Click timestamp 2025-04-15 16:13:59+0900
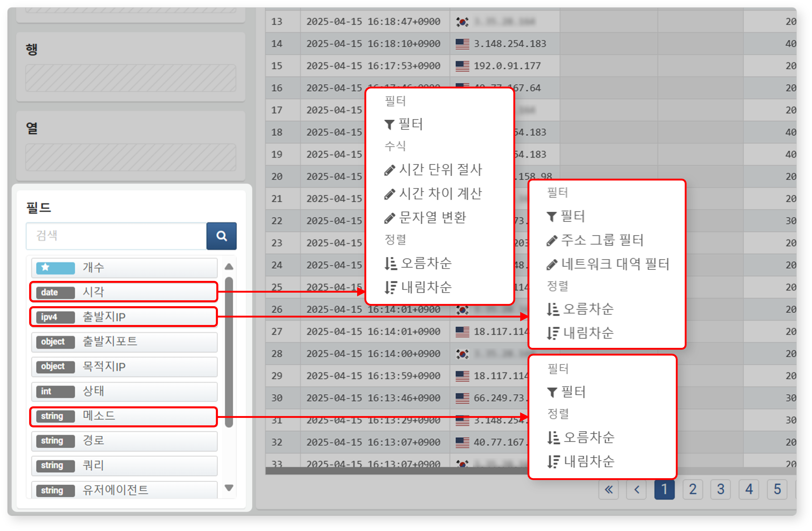812x531 pixels. (373, 376)
